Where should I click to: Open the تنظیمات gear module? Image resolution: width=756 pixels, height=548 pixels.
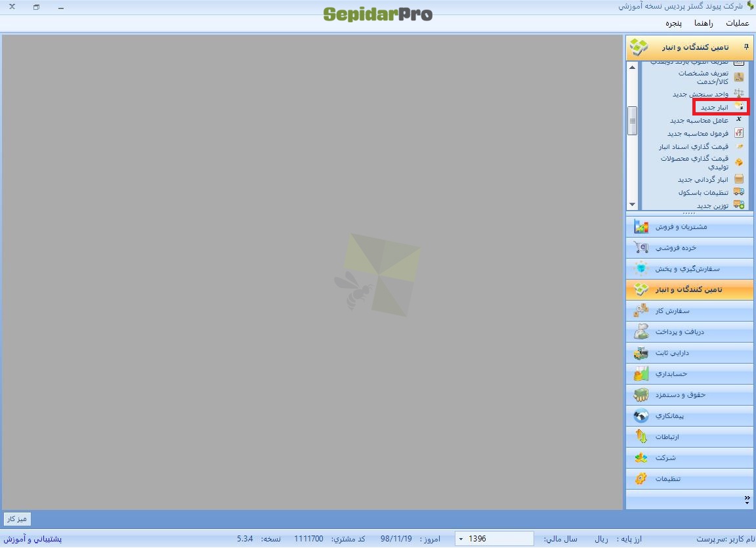(690, 478)
